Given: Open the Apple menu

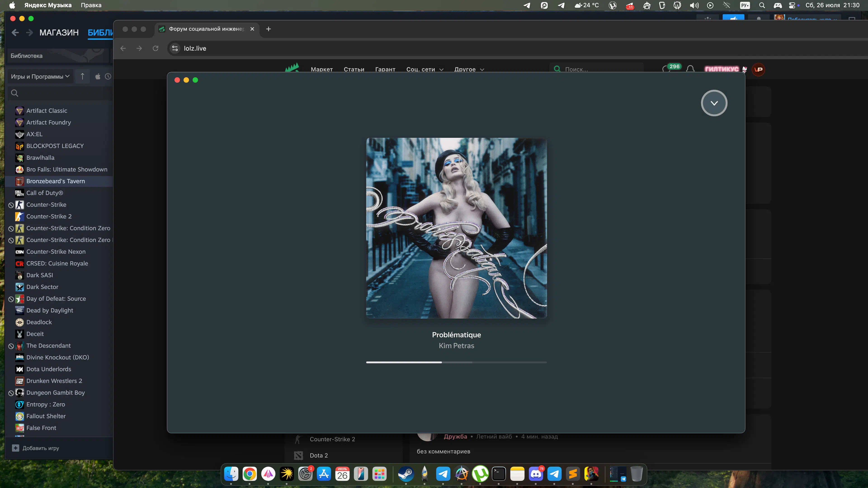Looking at the screenshot, I should tap(12, 5).
